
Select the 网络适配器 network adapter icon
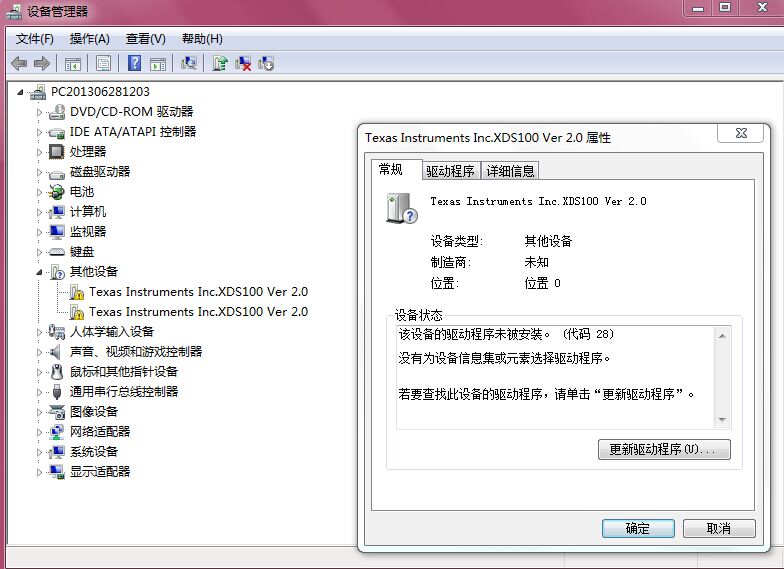[57, 432]
